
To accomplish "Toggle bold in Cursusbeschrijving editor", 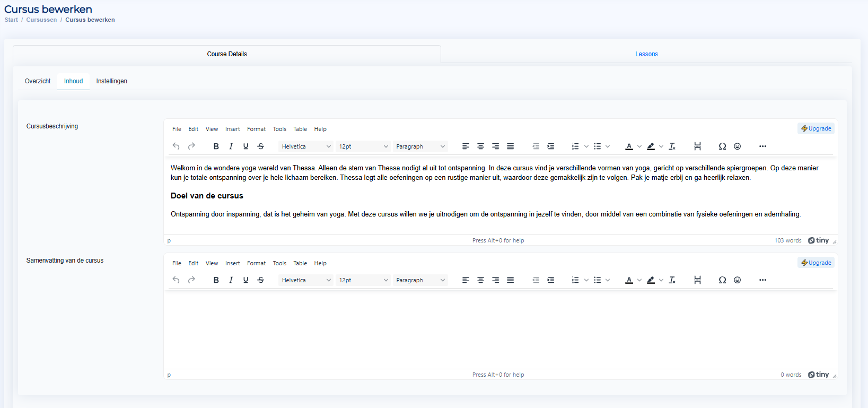I will pos(216,146).
